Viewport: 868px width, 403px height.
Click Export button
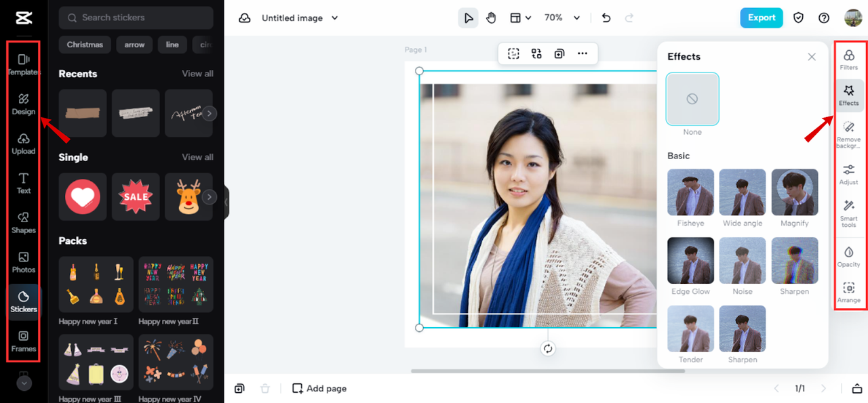(x=762, y=18)
